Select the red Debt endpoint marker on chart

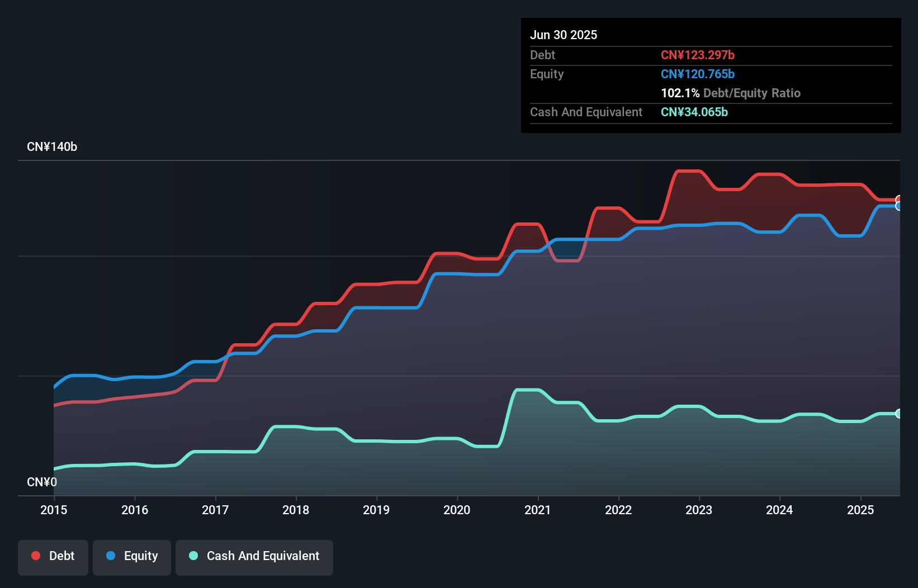pyautogui.click(x=899, y=200)
